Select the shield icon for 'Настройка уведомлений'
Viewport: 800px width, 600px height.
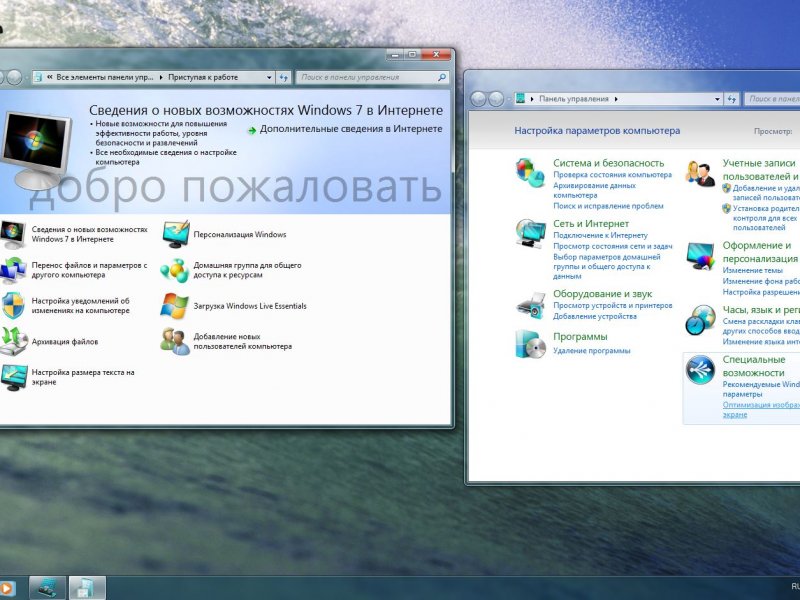[13, 306]
